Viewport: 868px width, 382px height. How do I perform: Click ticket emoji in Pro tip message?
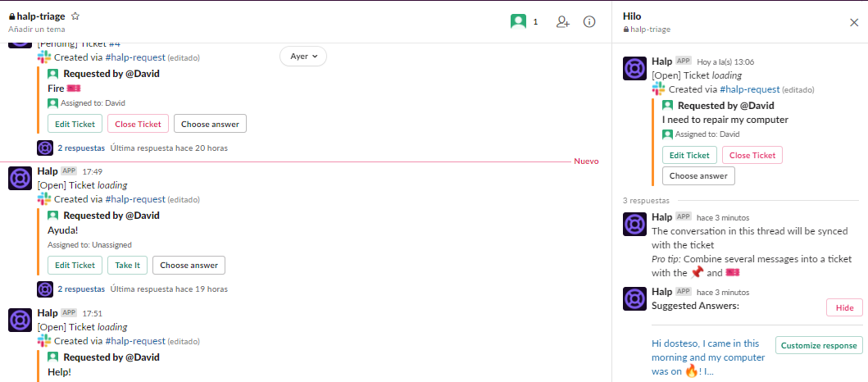pos(733,272)
